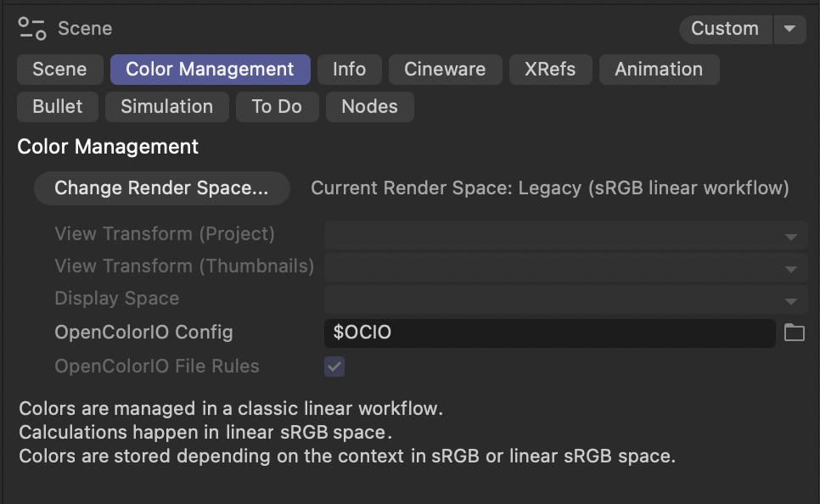The image size is (820, 504).
Task: Open the Nodes tab
Action: [369, 107]
